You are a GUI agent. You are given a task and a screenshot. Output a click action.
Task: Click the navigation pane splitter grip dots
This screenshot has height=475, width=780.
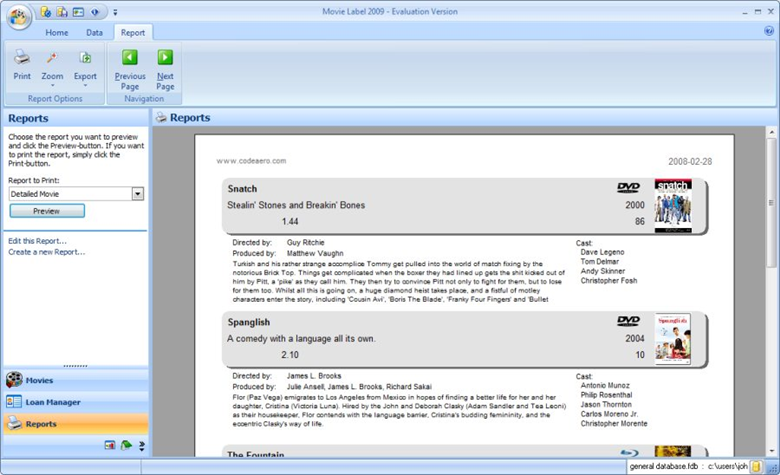point(76,366)
